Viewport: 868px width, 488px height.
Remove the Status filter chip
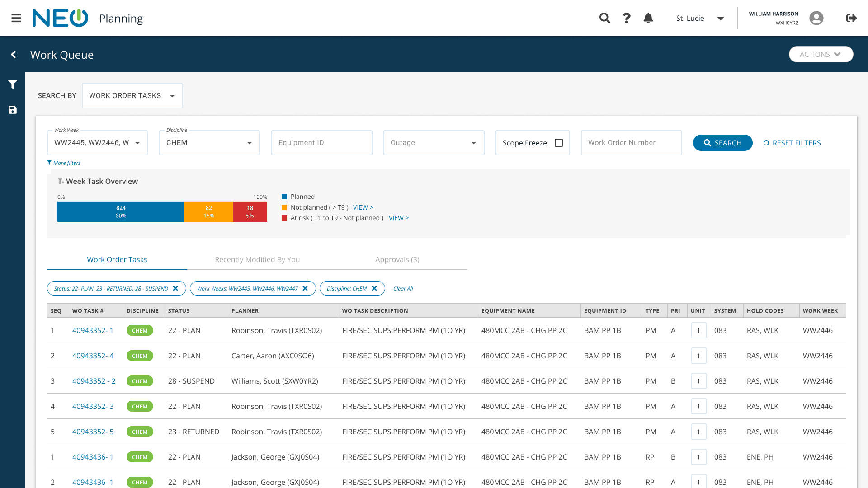click(x=175, y=288)
